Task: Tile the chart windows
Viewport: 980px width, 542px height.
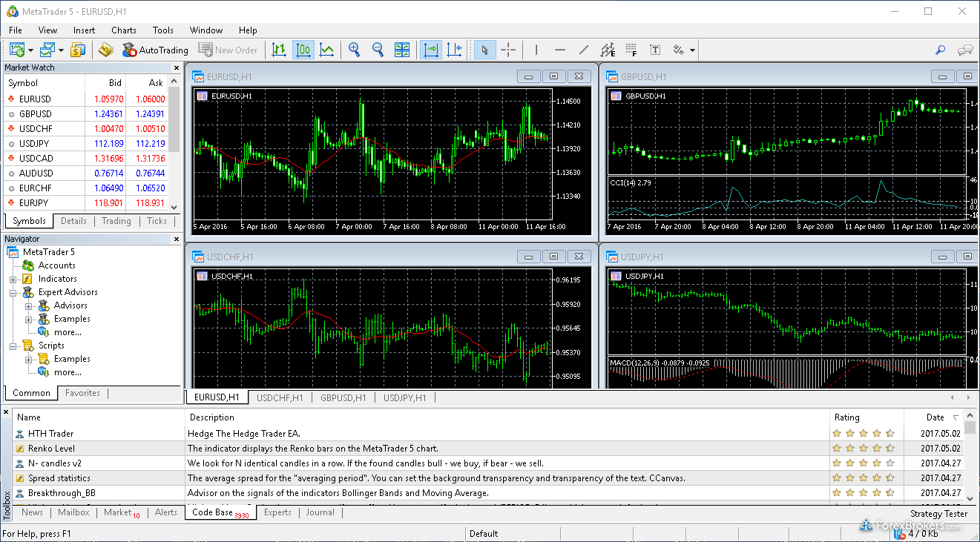Action: [402, 50]
